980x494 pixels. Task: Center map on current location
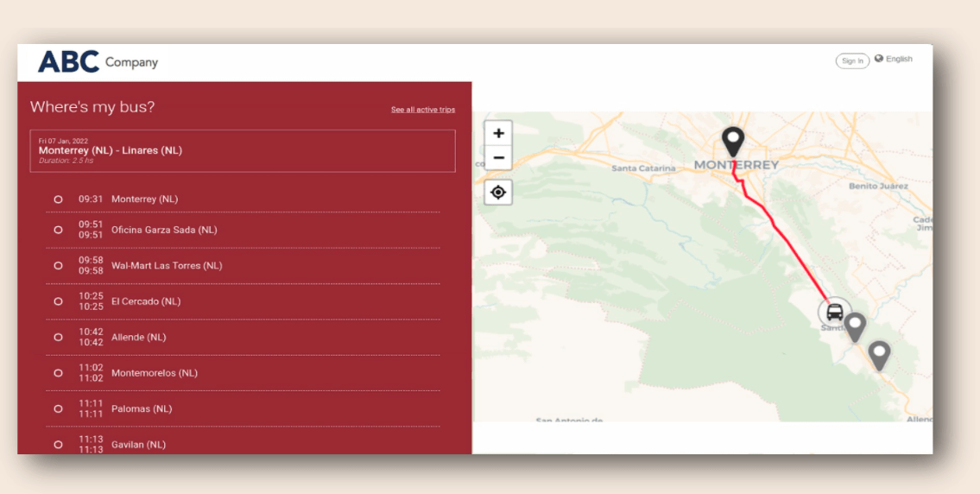click(498, 193)
